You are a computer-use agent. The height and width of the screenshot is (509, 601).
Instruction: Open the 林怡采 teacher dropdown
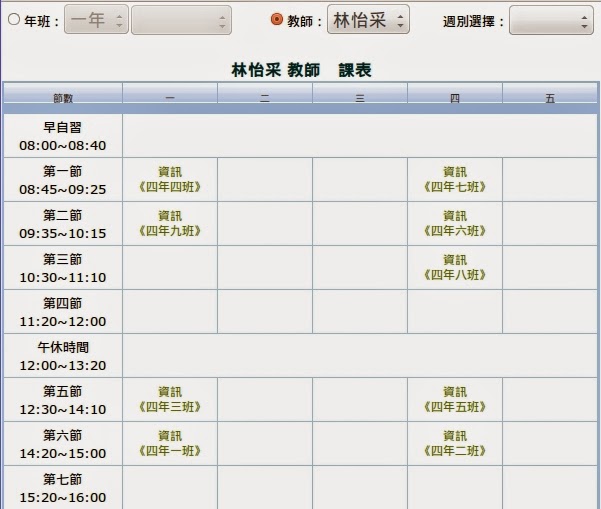(368, 19)
